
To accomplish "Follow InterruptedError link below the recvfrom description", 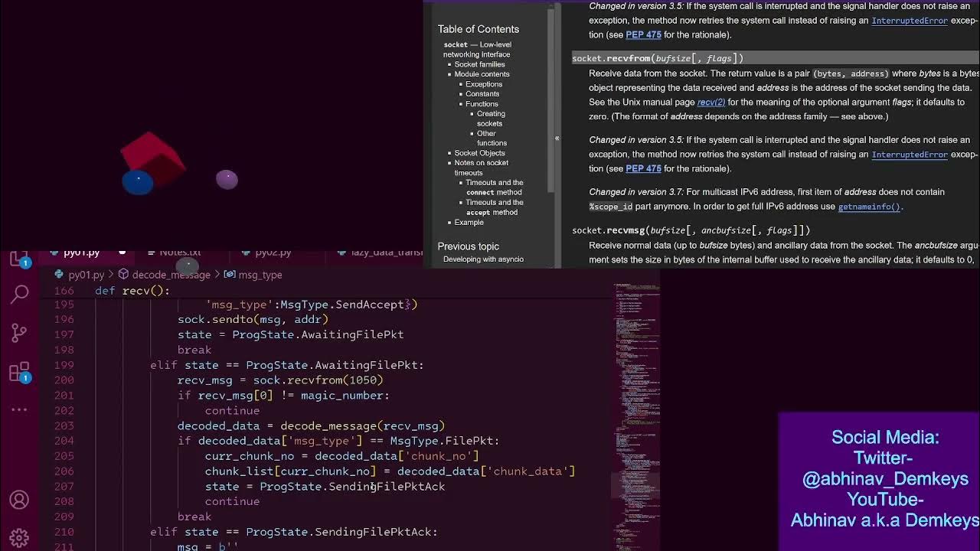I will tap(910, 155).
